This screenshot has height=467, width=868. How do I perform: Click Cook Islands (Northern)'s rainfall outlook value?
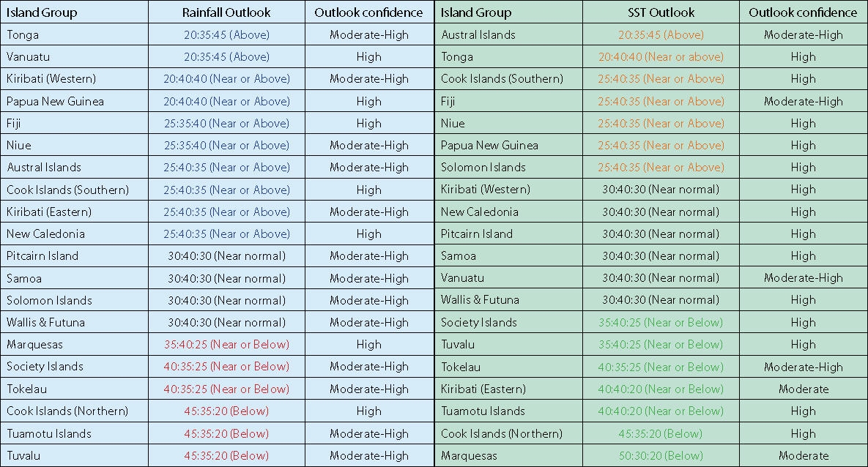[x=226, y=411]
